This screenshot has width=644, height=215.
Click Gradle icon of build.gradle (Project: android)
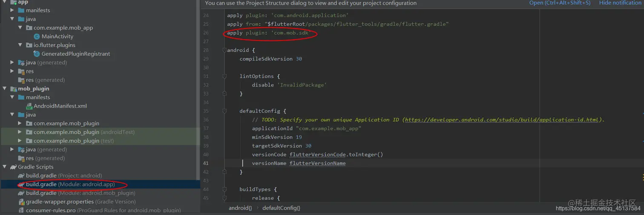pyautogui.click(x=21, y=176)
